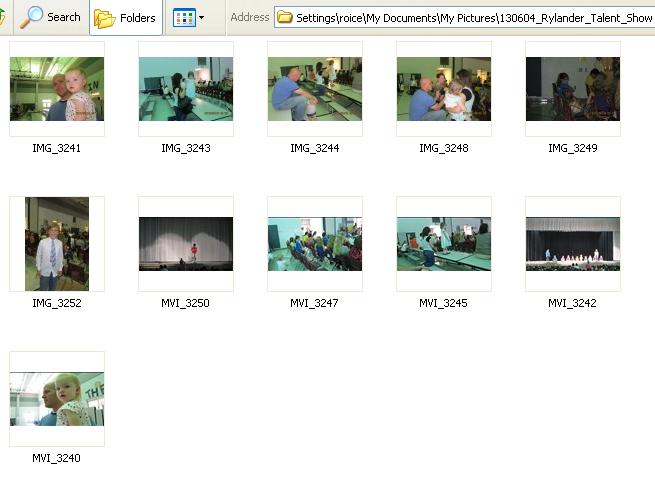The image size is (655, 490).
Task: Click the folder icon in Address bar
Action: click(x=285, y=18)
